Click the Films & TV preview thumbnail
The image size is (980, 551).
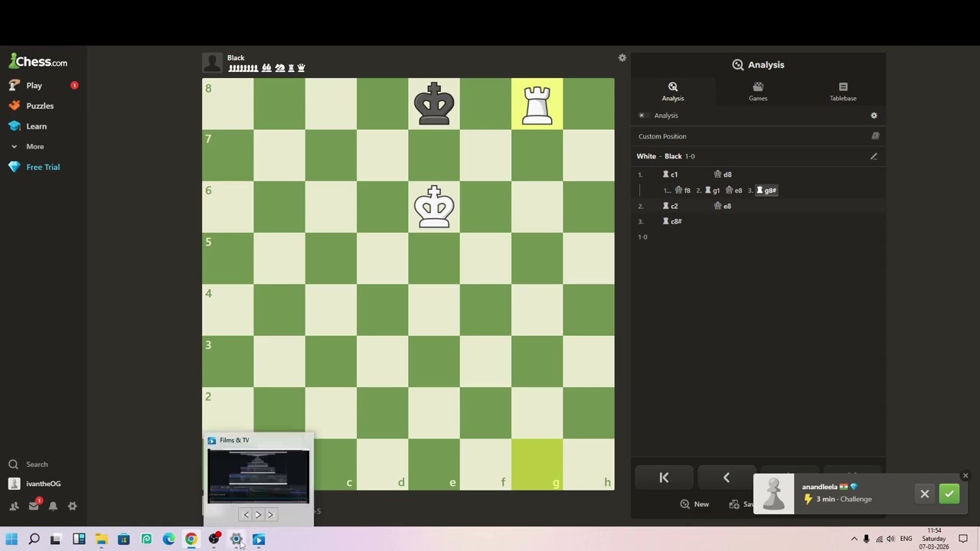click(x=258, y=476)
